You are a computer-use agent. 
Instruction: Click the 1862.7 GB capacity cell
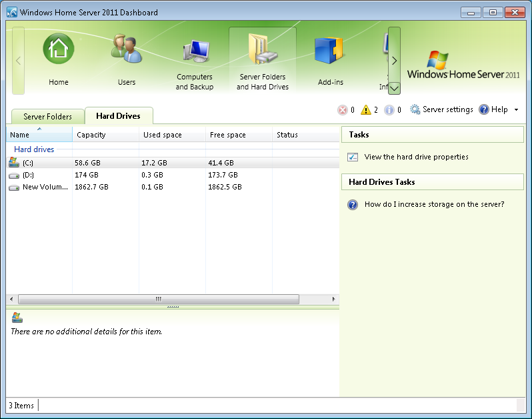[x=91, y=187]
